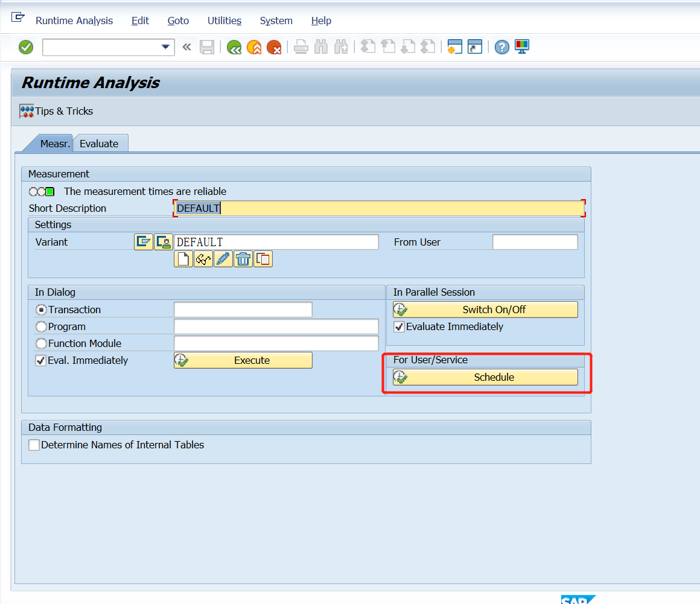Viewport: 700px width, 604px height.
Task: Copy the variant using the copy icon
Action: coord(263,258)
